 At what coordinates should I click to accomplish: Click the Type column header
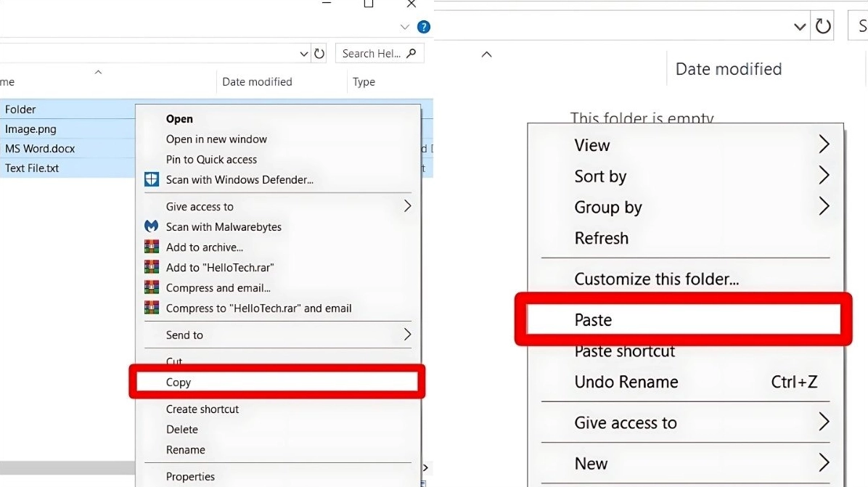click(x=364, y=82)
